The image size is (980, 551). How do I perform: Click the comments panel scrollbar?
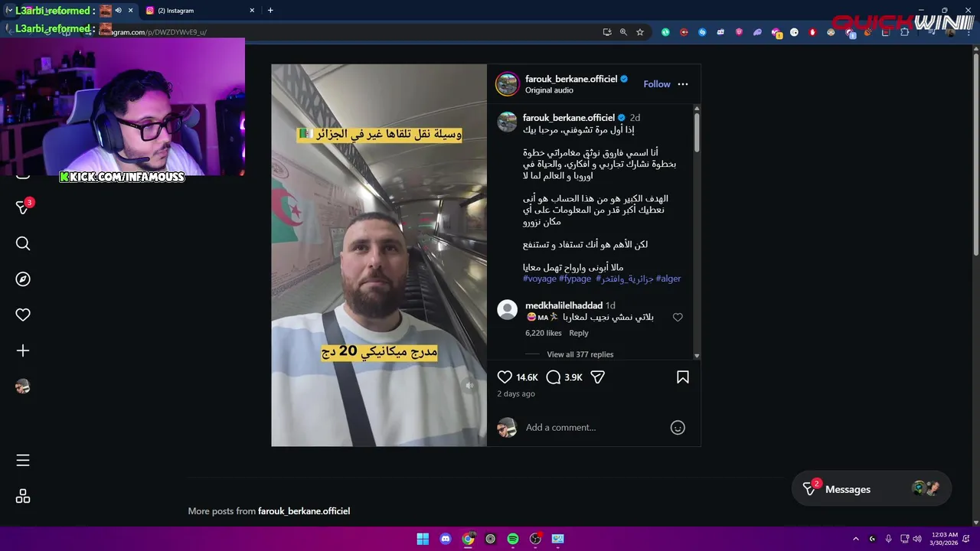(x=697, y=132)
